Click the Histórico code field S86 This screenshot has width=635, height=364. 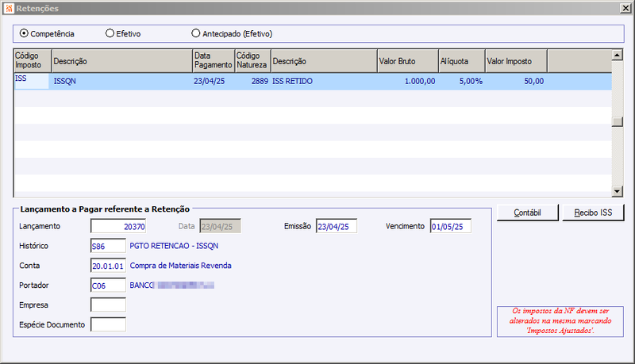(108, 246)
